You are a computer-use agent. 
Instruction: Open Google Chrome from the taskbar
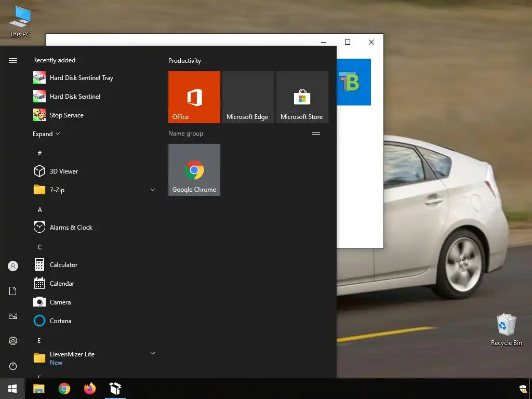[x=64, y=389]
